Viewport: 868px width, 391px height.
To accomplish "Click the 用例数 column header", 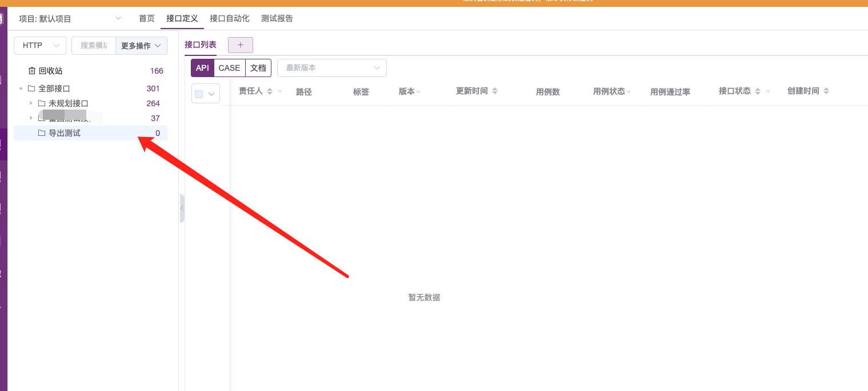I will 548,92.
